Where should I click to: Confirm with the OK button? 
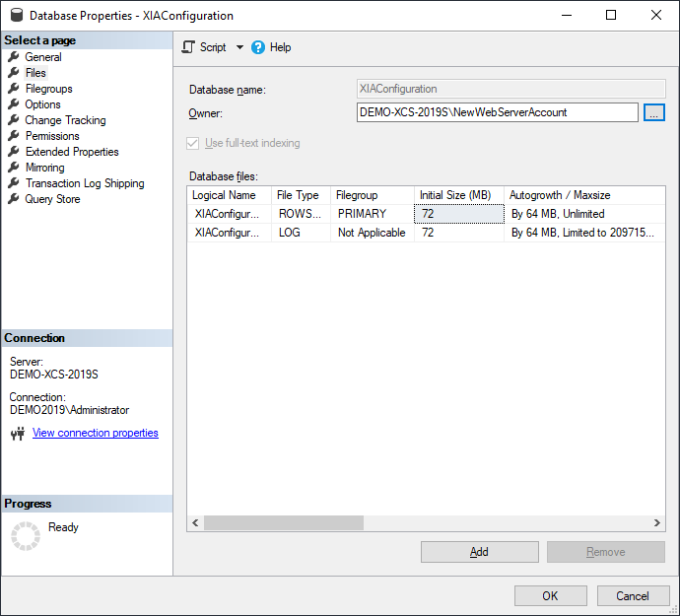[x=550, y=595]
